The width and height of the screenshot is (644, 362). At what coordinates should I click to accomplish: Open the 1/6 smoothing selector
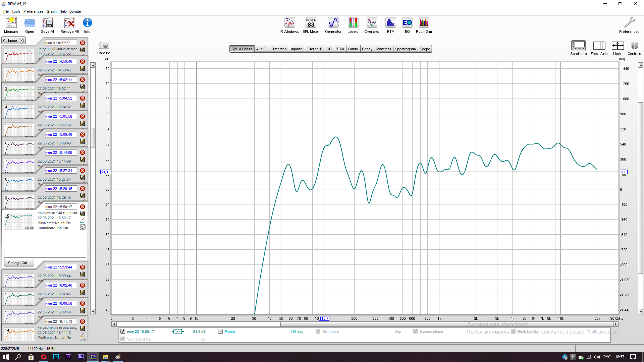(178, 331)
